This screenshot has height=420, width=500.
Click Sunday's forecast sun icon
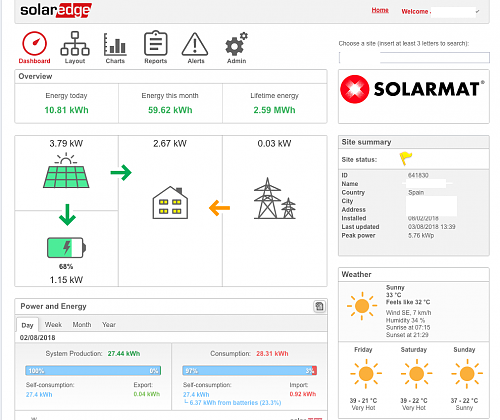467,374
